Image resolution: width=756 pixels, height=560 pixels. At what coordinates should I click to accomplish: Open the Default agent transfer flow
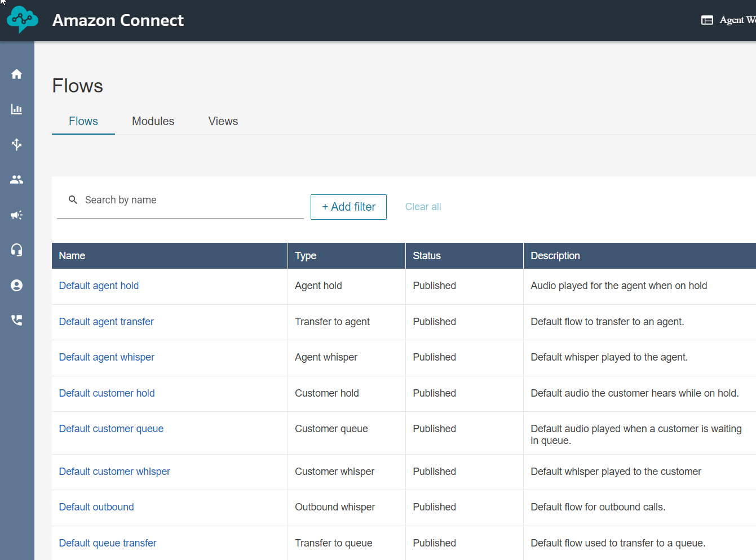click(106, 322)
